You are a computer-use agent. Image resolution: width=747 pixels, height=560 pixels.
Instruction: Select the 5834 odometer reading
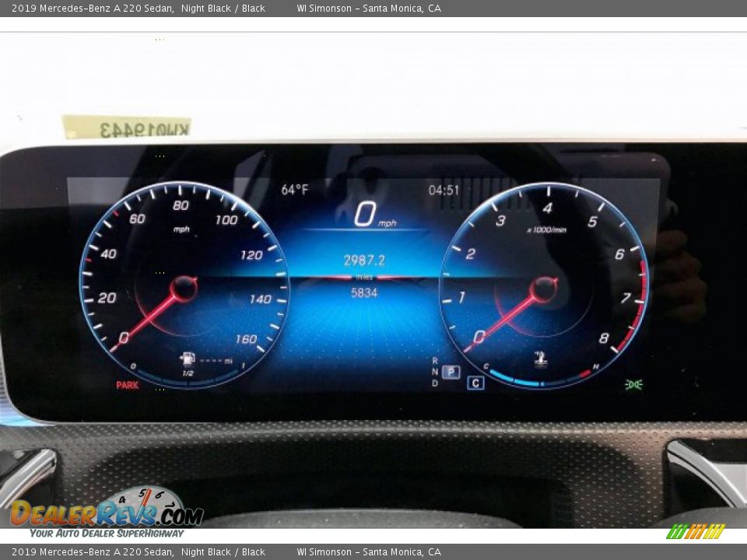pos(364,293)
